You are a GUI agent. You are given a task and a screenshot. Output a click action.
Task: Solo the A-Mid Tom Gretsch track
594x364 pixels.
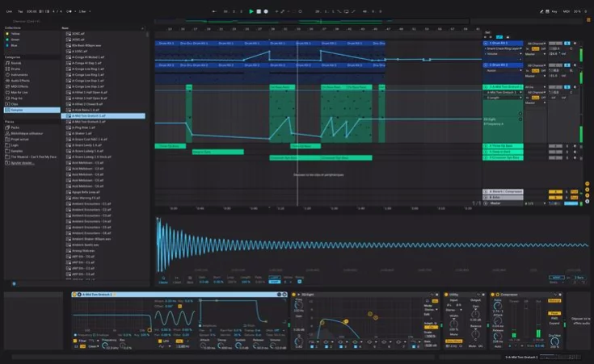(567, 87)
